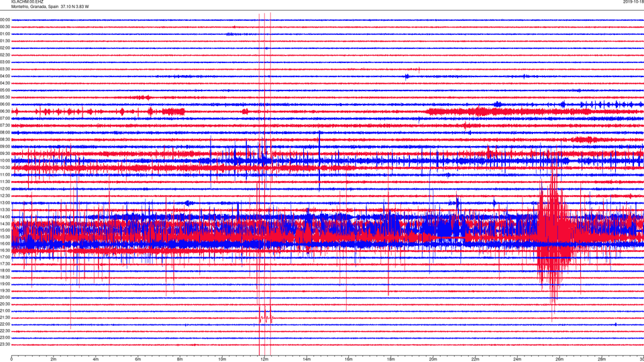Click the 14:00 time label
Viewport: 644px width, 362px height.
[x=5, y=217]
